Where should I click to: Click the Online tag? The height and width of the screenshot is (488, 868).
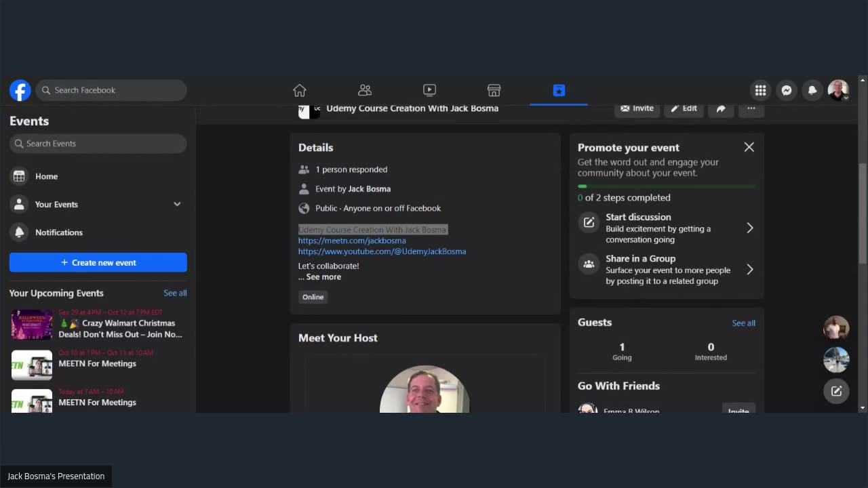[x=313, y=297]
